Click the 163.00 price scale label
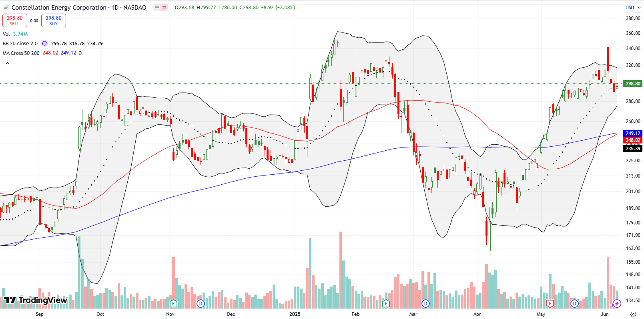The width and height of the screenshot is (644, 319). click(633, 248)
